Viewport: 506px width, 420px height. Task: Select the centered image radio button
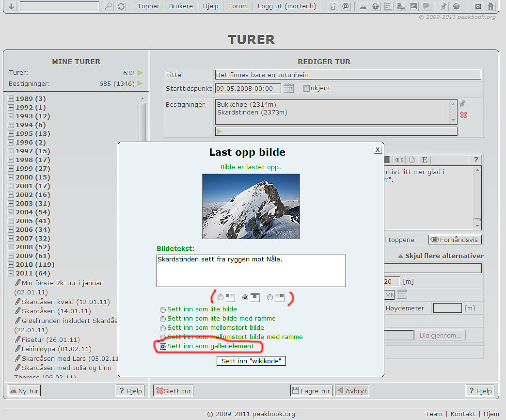(x=245, y=297)
